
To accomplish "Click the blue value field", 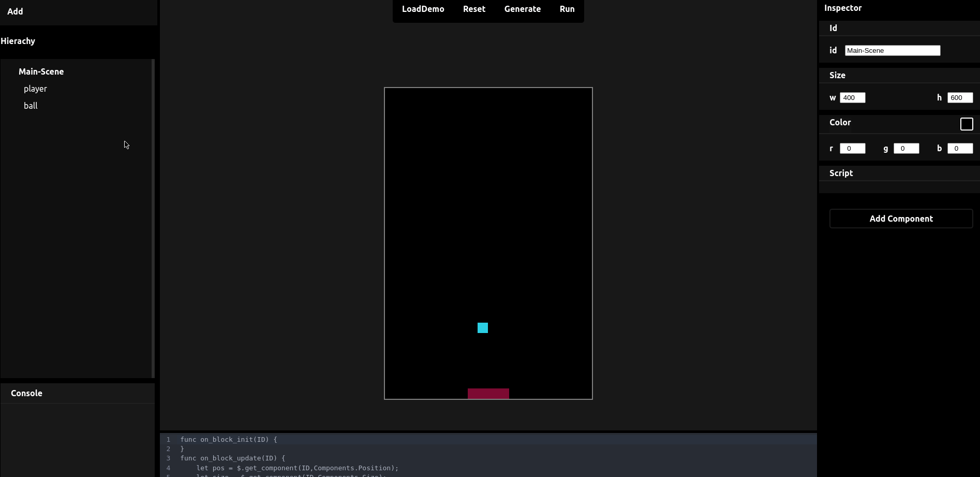I will coord(960,148).
